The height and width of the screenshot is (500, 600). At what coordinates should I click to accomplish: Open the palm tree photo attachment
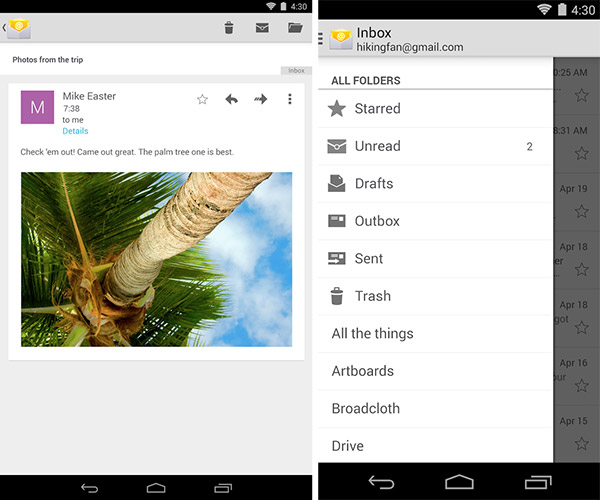tap(156, 259)
